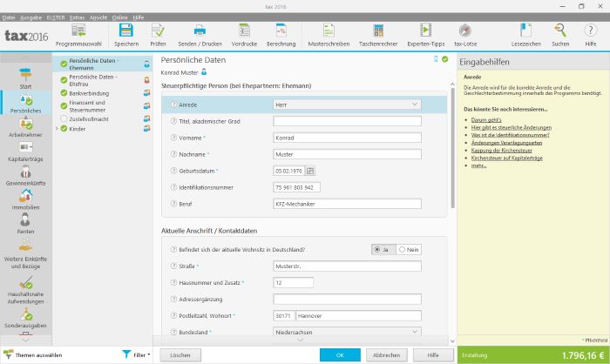Click the form's bottom expand chevron

click(x=301, y=340)
